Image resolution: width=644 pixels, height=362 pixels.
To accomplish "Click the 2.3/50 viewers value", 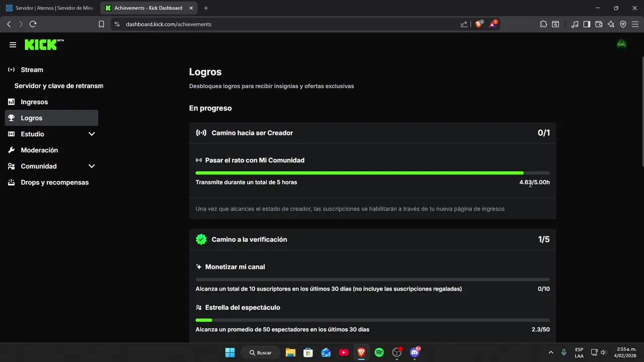I will [541, 330].
